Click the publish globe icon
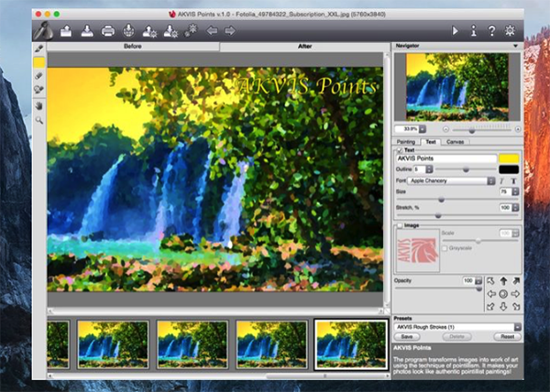This screenshot has width=550, height=392. coord(128,31)
